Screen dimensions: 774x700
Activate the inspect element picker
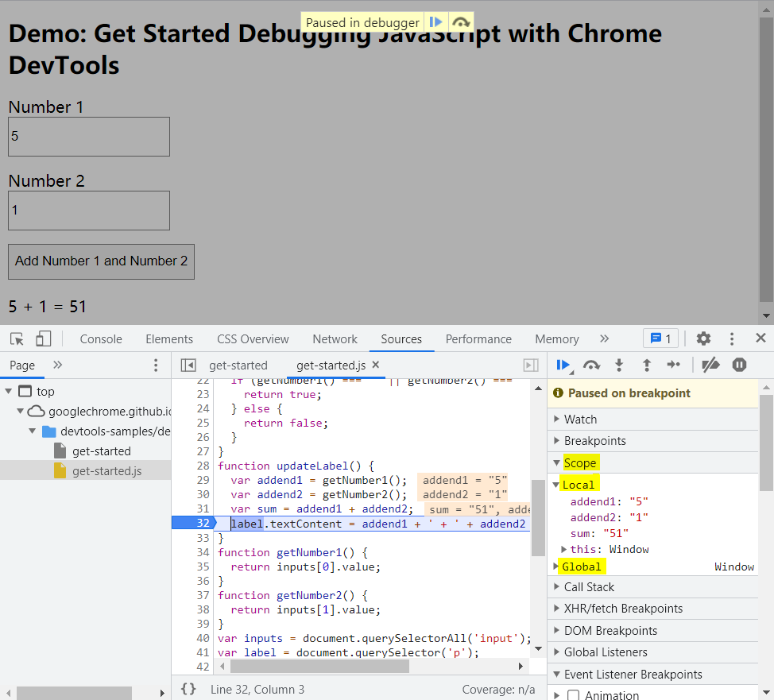point(17,339)
